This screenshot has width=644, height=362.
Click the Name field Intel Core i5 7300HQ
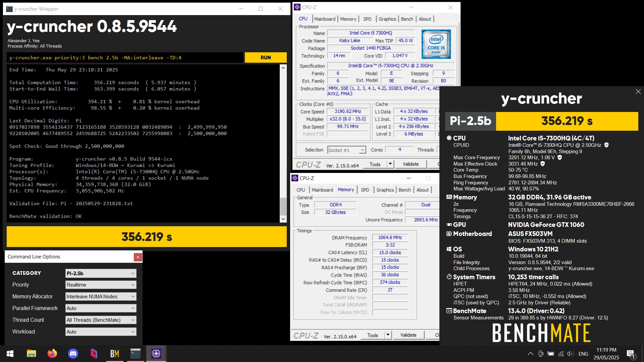(x=371, y=33)
